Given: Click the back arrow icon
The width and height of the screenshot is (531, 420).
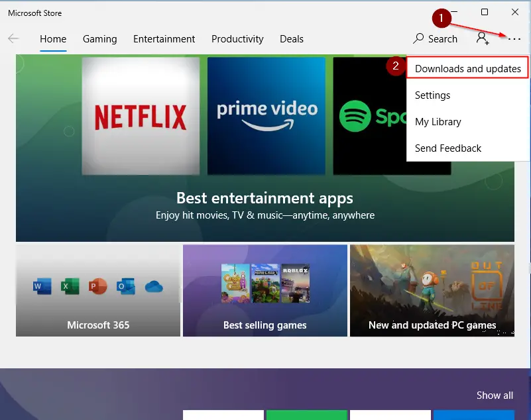Looking at the screenshot, I should pos(13,38).
